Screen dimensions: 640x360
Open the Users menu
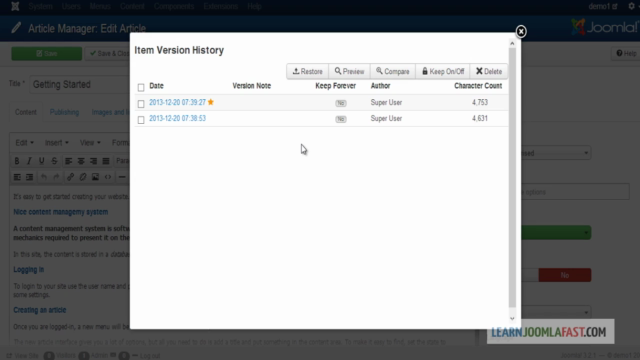click(x=71, y=7)
